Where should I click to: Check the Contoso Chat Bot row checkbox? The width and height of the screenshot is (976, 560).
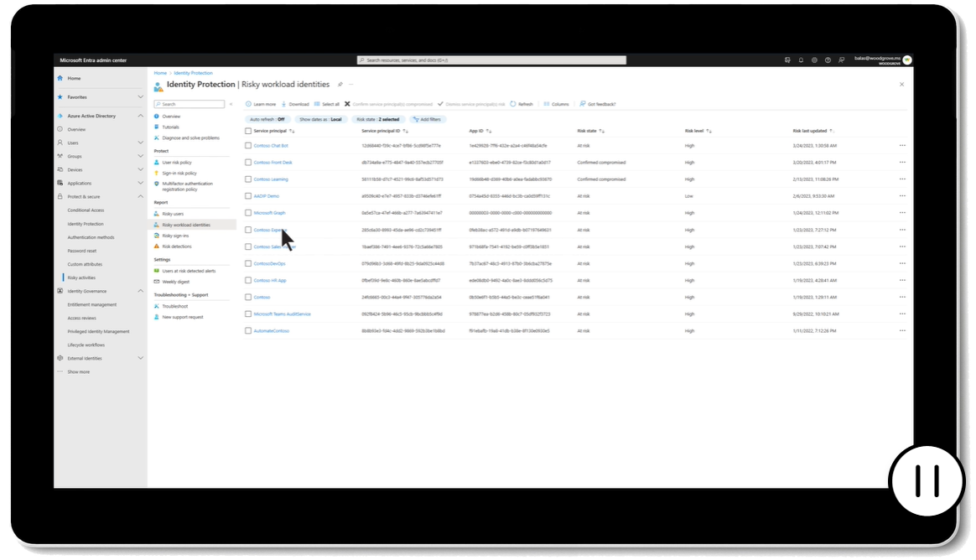(x=248, y=146)
